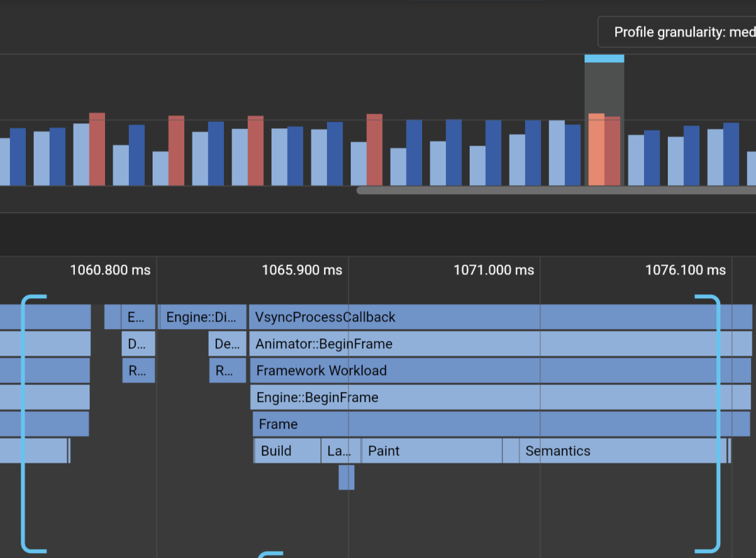Viewport: 756px width, 558px height.
Task: Select the Semantics phase event
Action: click(622, 451)
